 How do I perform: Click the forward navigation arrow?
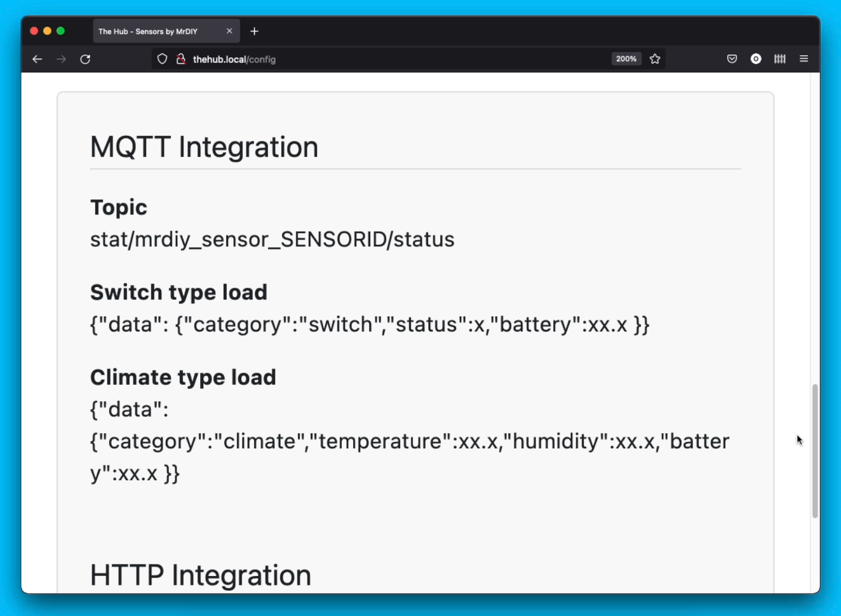[x=61, y=58]
